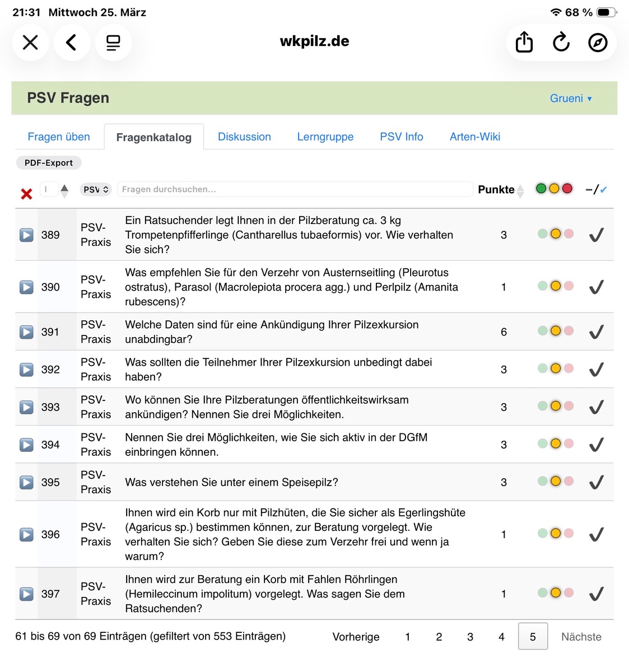Image resolution: width=629 pixels, height=672 pixels.
Task: Play question 389 with the arrow icon
Action: coord(26,235)
